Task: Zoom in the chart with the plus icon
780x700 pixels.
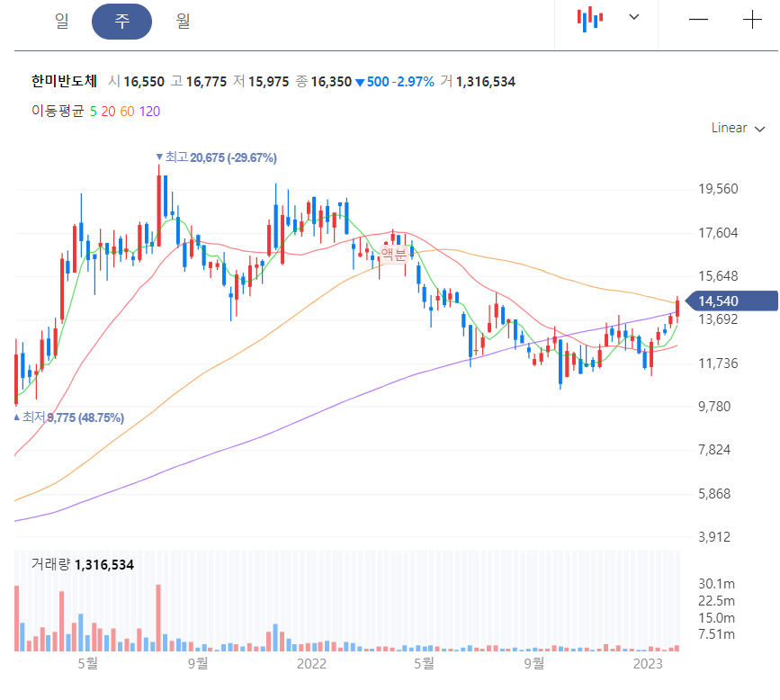Action: coord(752,20)
